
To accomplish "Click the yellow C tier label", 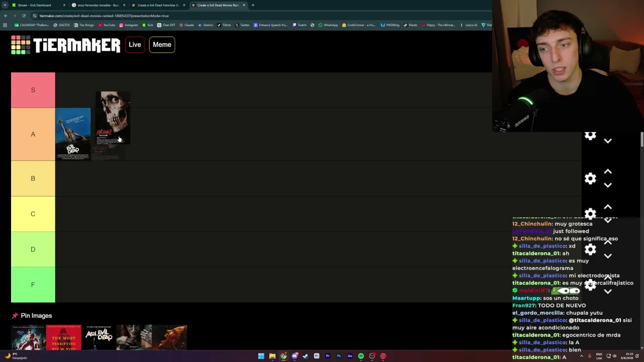I will point(33,214).
